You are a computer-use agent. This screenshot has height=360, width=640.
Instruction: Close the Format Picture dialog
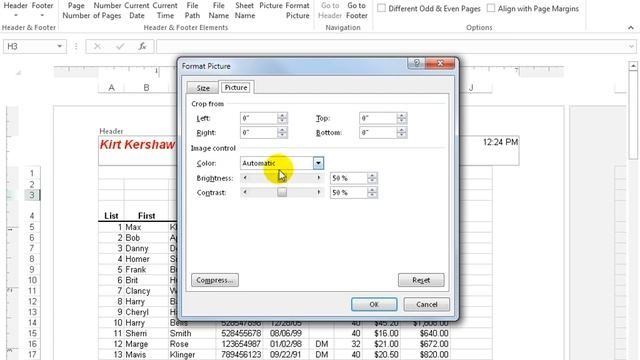coord(440,63)
